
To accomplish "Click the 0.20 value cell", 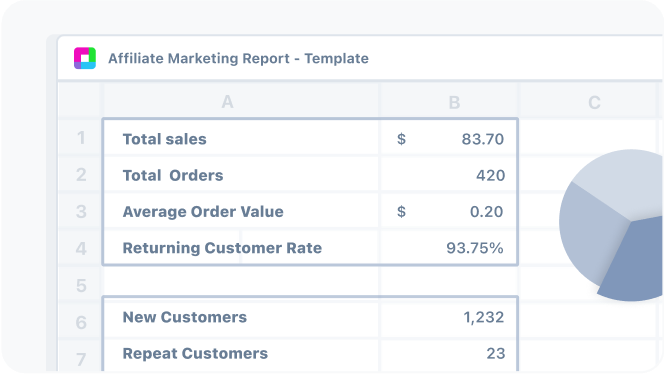I will (448, 211).
